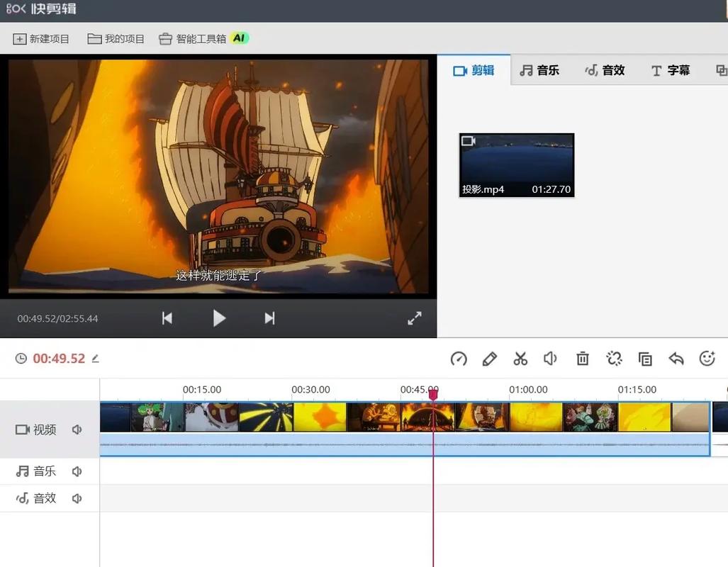
Task: Edit the current time with pencil icon
Action: tap(95, 359)
